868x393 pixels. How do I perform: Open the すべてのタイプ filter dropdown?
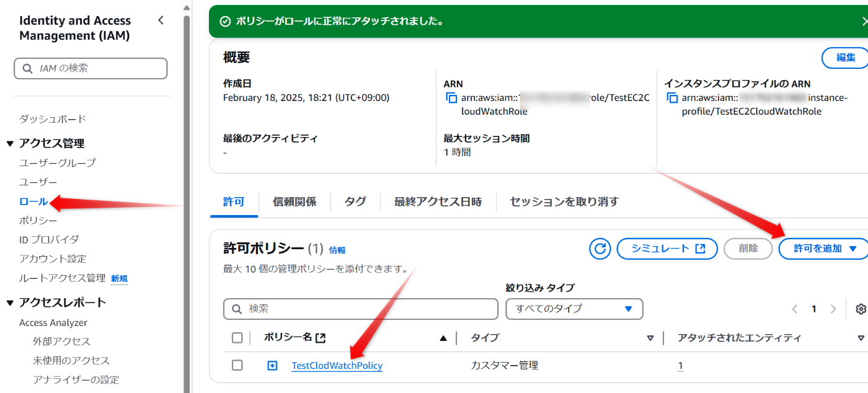point(574,309)
